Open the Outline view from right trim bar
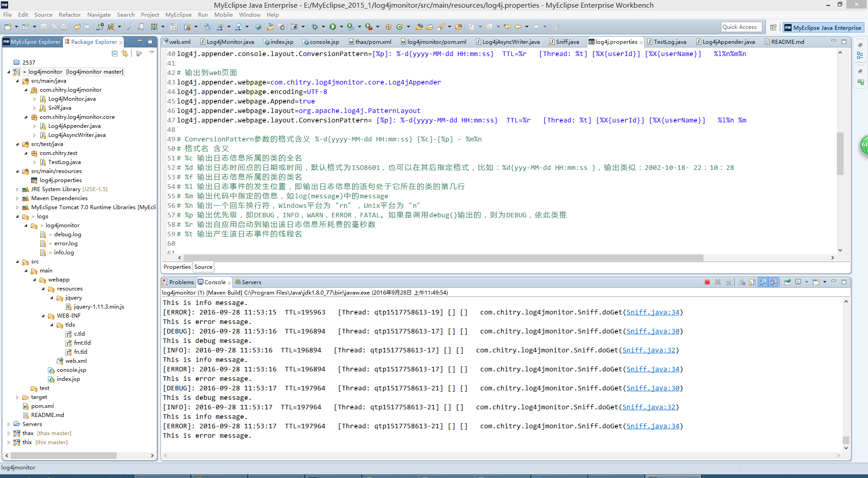 point(860,55)
